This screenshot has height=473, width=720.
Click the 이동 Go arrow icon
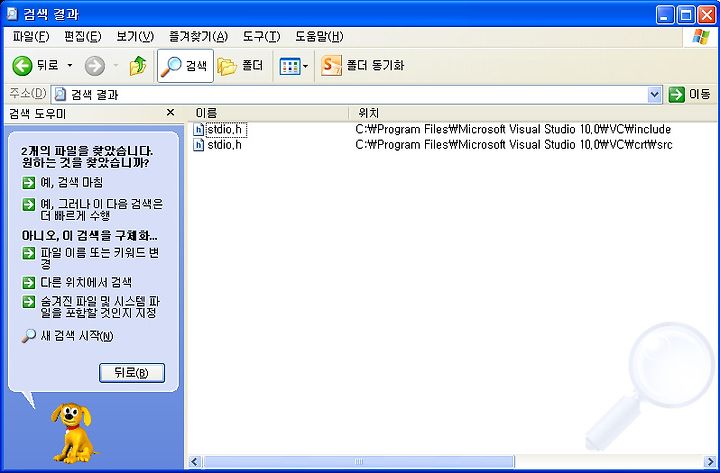tap(676, 95)
